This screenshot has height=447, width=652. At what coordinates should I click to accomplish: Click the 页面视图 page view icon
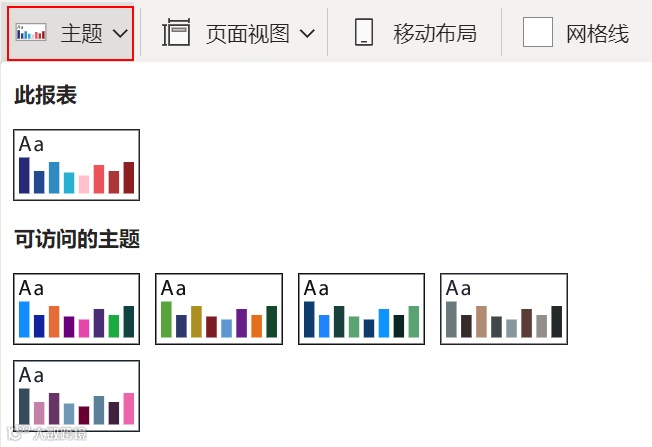pyautogui.click(x=176, y=32)
